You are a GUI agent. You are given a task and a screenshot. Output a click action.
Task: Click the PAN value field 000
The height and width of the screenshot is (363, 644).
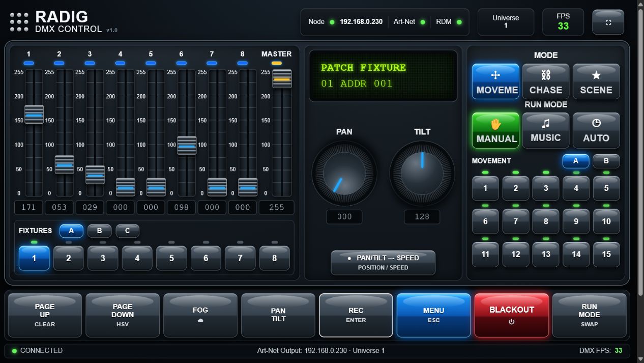[344, 216]
